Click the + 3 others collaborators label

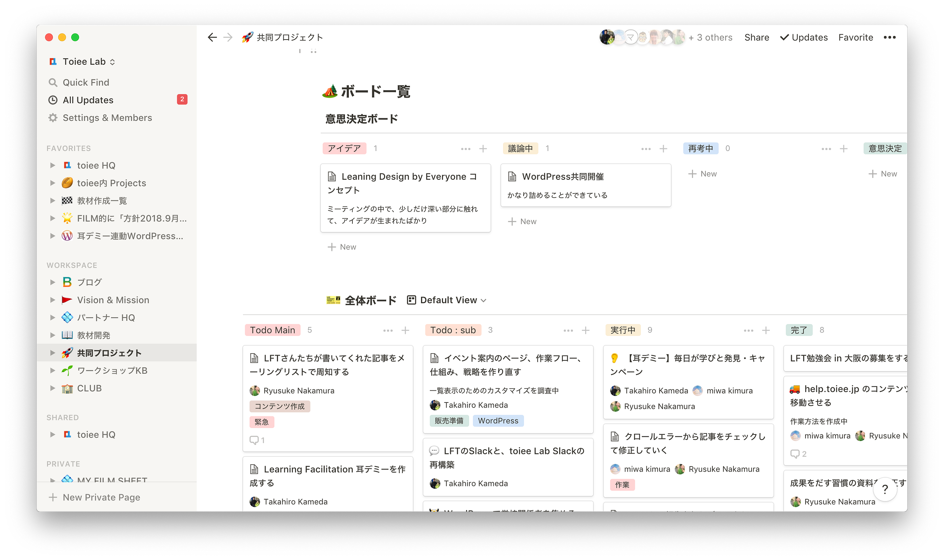point(710,37)
